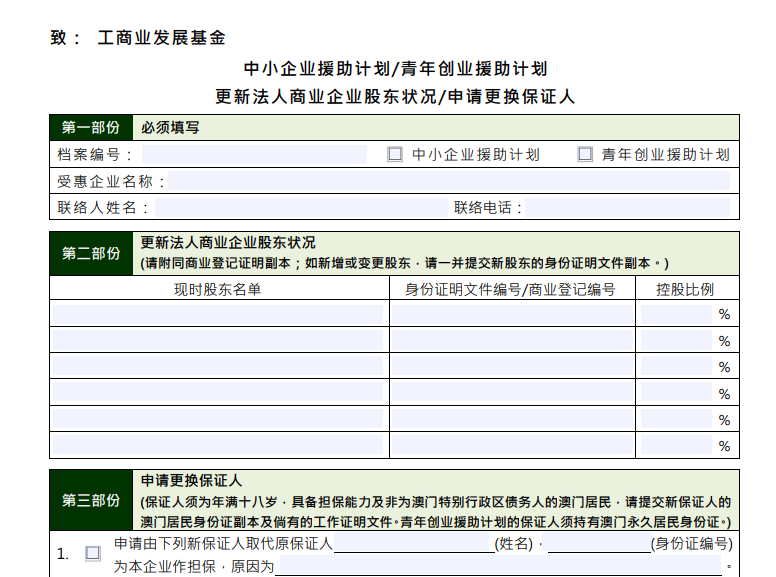
Task: Click third row ID document number field
Action: point(512,367)
